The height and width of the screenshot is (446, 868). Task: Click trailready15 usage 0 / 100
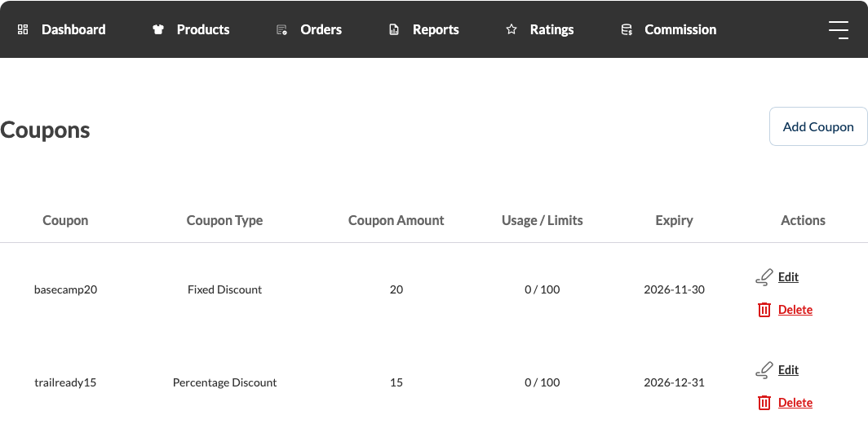[x=542, y=382]
